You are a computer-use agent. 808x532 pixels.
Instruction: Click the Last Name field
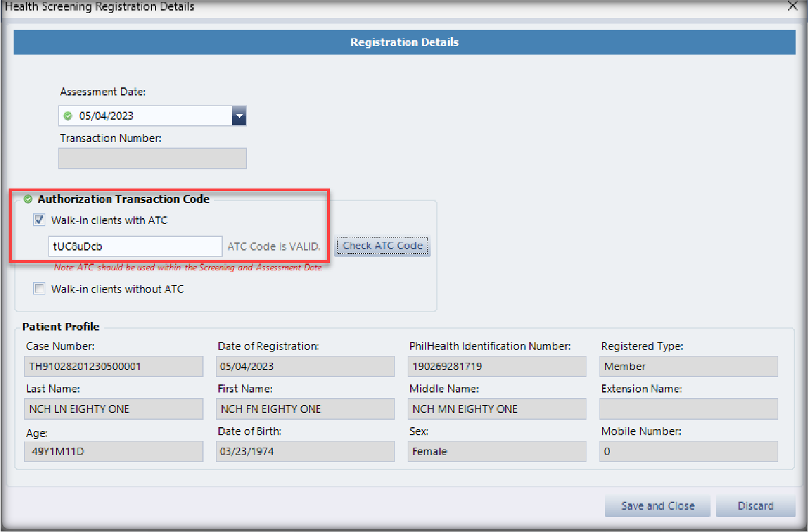coord(114,409)
